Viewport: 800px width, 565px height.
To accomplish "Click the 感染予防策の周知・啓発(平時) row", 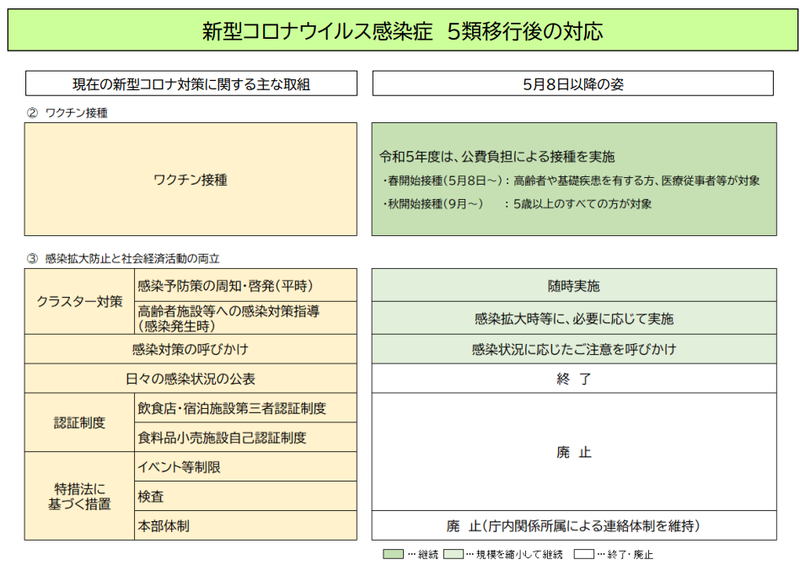I will [245, 285].
